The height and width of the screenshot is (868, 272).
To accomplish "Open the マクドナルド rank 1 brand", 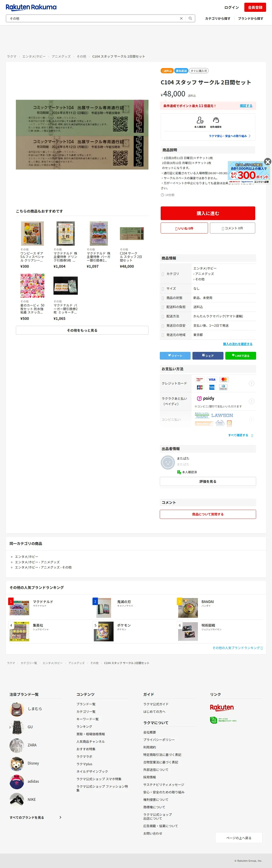I will click(43, 602).
